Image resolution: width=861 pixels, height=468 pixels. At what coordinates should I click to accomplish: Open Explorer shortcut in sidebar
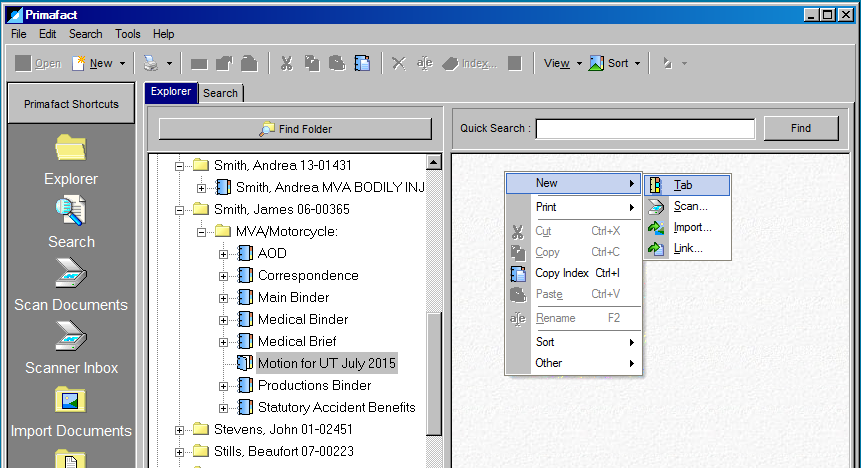tap(71, 160)
